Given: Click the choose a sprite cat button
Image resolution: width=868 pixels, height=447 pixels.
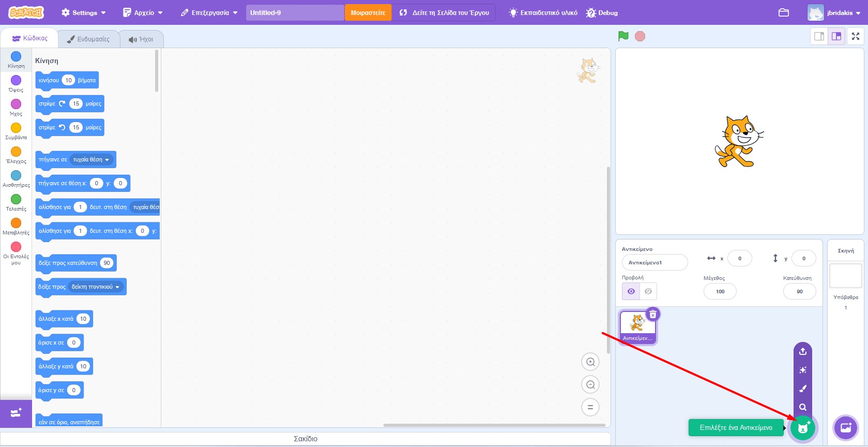Looking at the screenshot, I should (x=803, y=428).
